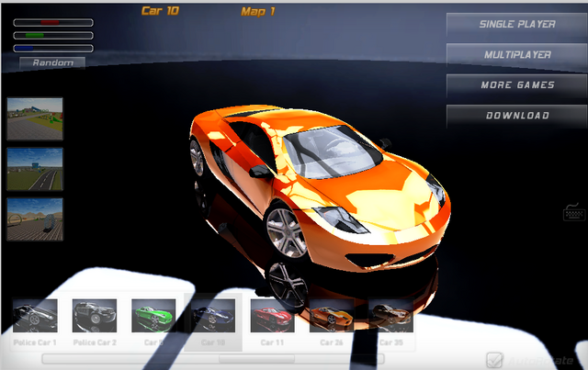The height and width of the screenshot is (370, 588).
Task: Randomize the car color with Random
Action: (x=52, y=62)
